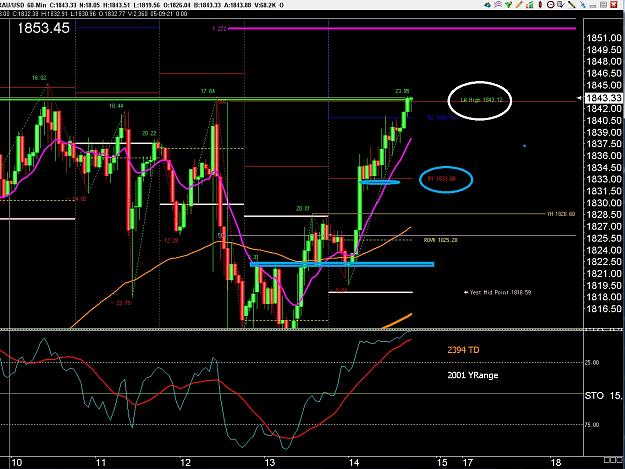Screen dimensions: 625x469
Task: Click the 16.02 swing label at upper left
Action: [39, 78]
